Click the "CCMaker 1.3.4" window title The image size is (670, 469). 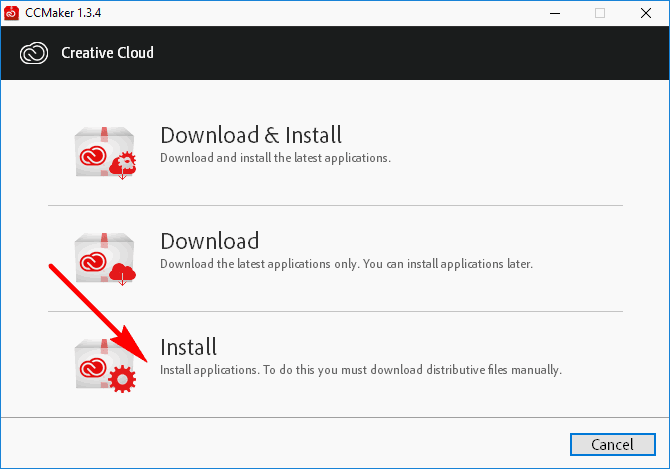63,13
